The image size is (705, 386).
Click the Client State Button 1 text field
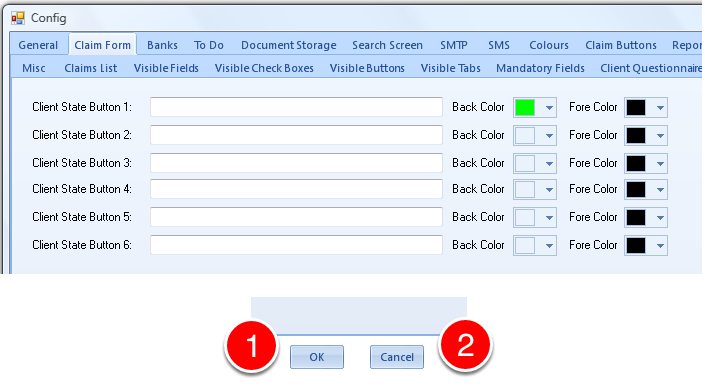296,107
